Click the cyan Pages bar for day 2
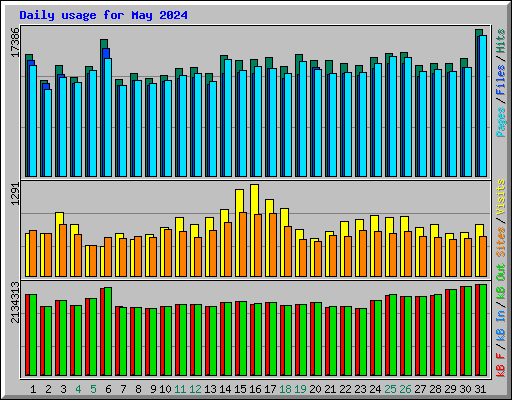The width and height of the screenshot is (512, 400). point(48,133)
